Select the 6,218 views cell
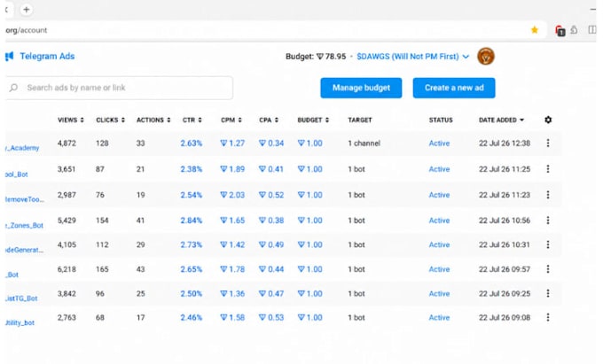This screenshot has width=603, height=364. tap(67, 269)
